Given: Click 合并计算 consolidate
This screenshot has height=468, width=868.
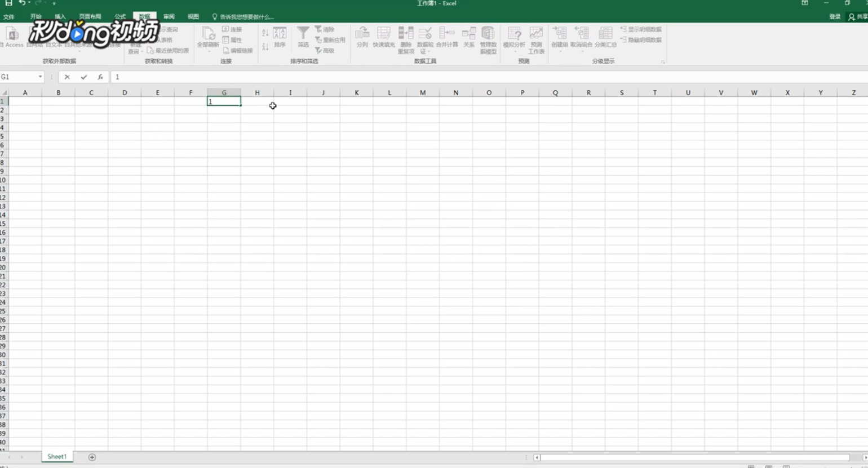Looking at the screenshot, I should tap(447, 37).
